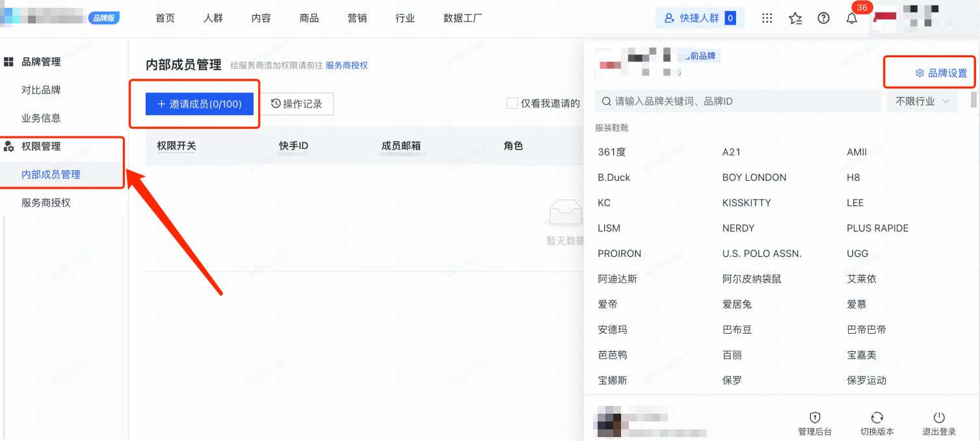Select brand 安德玛
980x441 pixels.
tap(613, 330)
